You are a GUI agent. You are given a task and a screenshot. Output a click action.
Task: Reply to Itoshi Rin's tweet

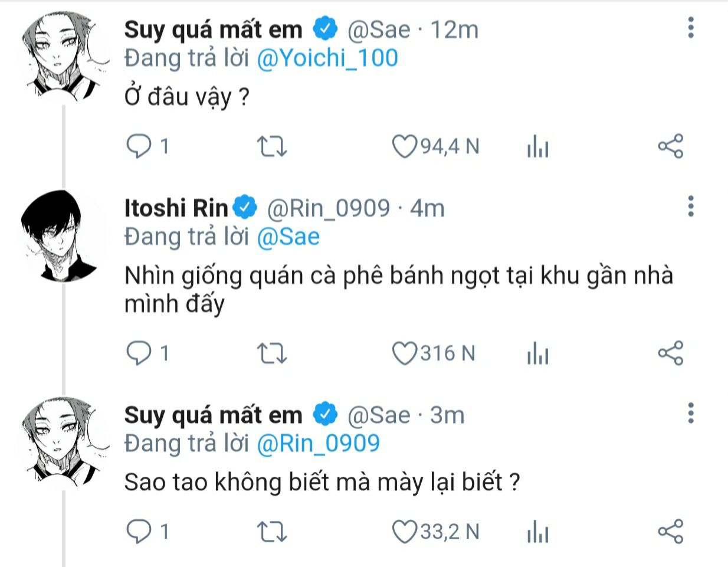point(139,353)
